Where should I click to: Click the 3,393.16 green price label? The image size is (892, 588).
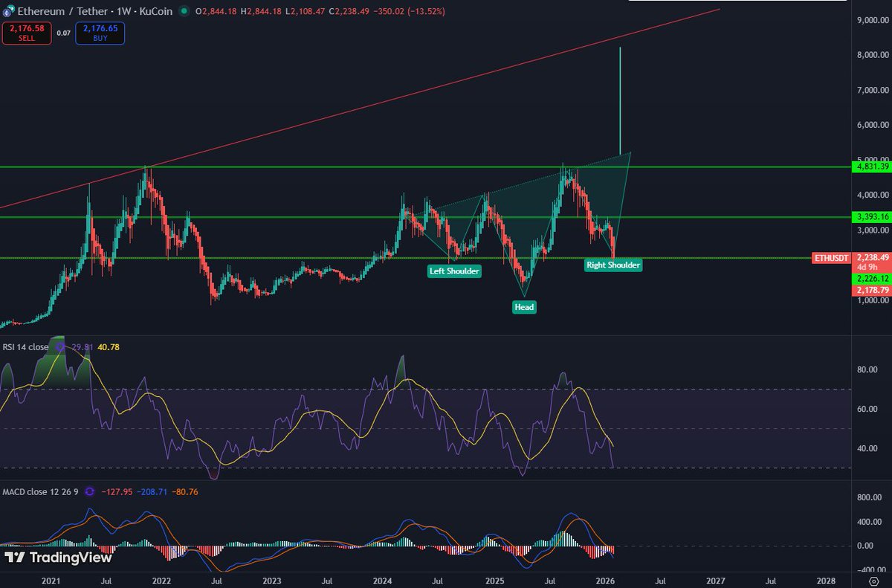click(872, 217)
